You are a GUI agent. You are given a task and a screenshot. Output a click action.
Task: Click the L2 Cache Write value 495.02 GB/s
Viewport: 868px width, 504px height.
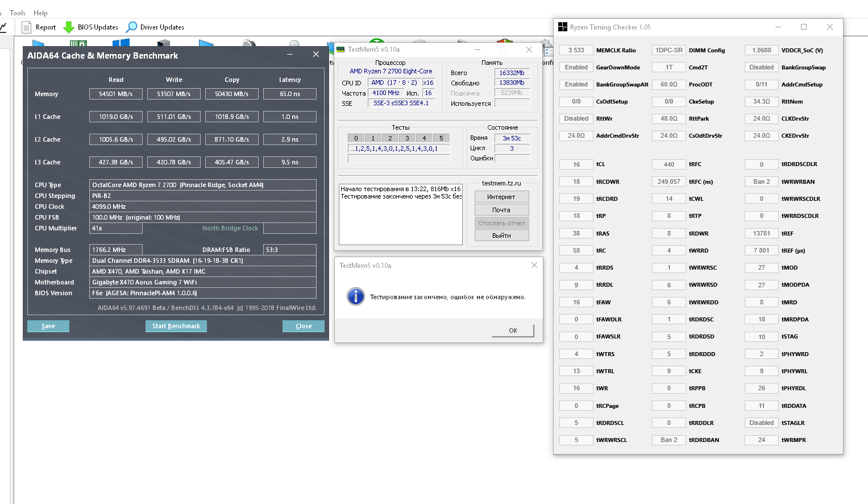coord(174,139)
